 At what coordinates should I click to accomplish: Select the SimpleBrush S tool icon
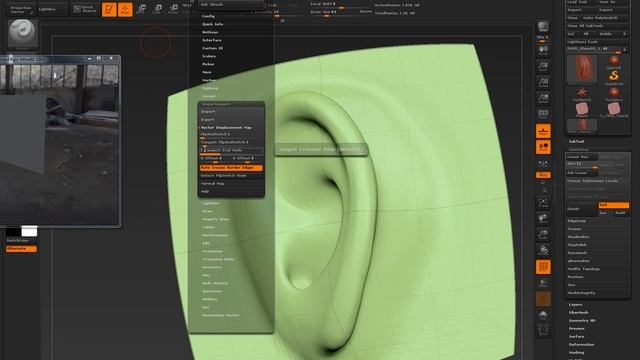click(x=613, y=76)
